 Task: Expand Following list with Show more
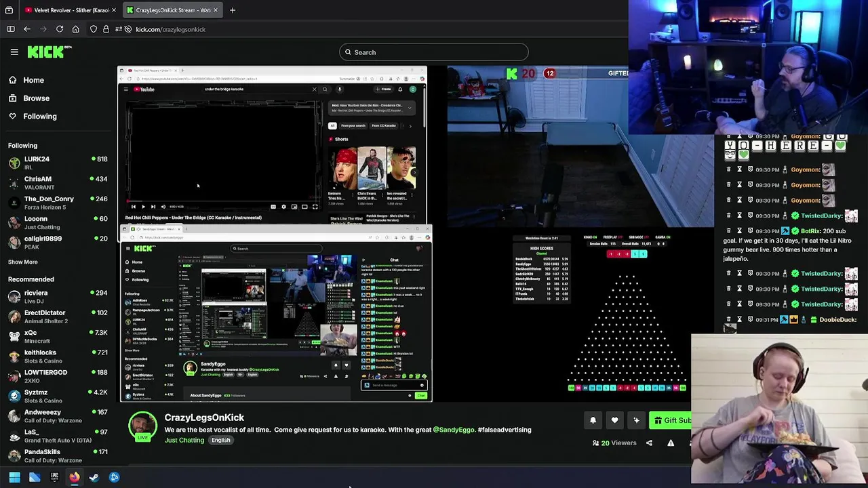[23, 262]
